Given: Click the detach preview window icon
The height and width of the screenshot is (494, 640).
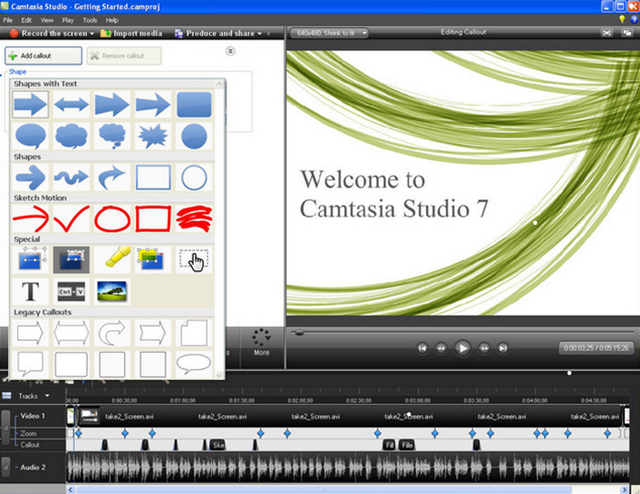Looking at the screenshot, I should [627, 33].
